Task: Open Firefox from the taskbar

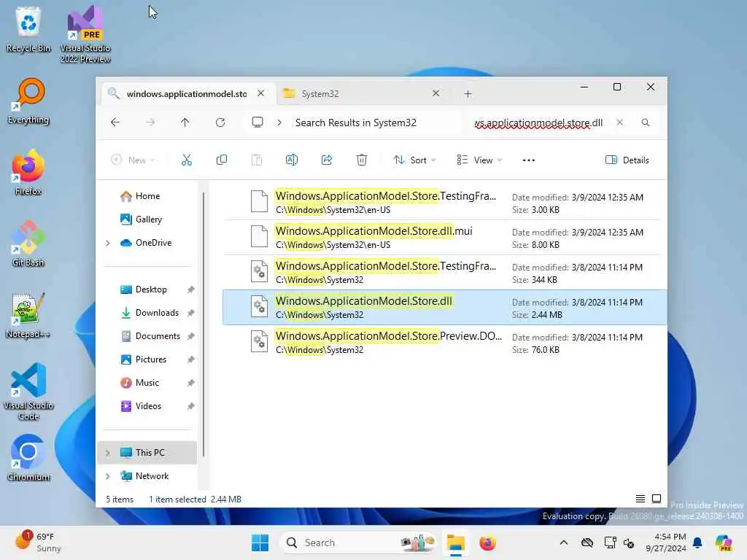Action: tap(487, 542)
